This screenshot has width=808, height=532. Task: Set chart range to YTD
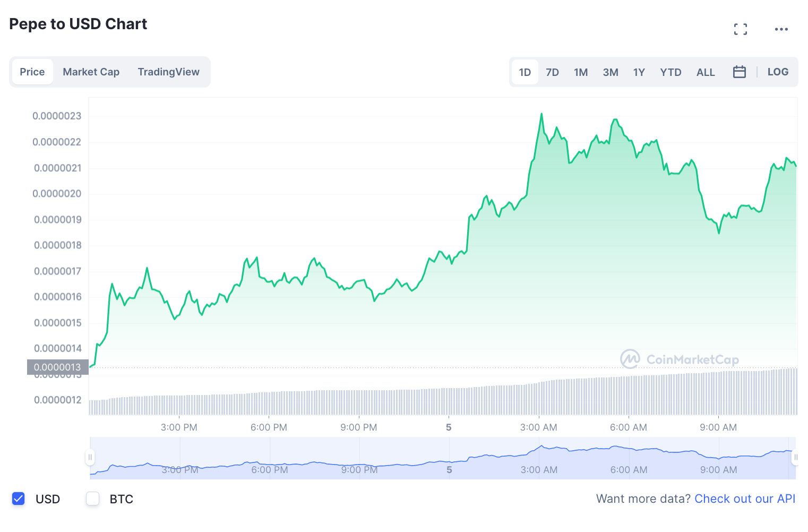pyautogui.click(x=671, y=72)
